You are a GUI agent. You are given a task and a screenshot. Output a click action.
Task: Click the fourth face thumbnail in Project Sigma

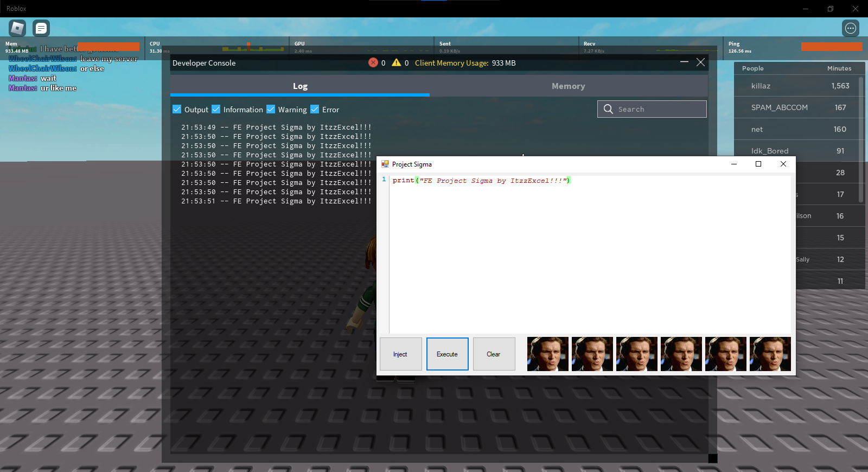[681, 354]
